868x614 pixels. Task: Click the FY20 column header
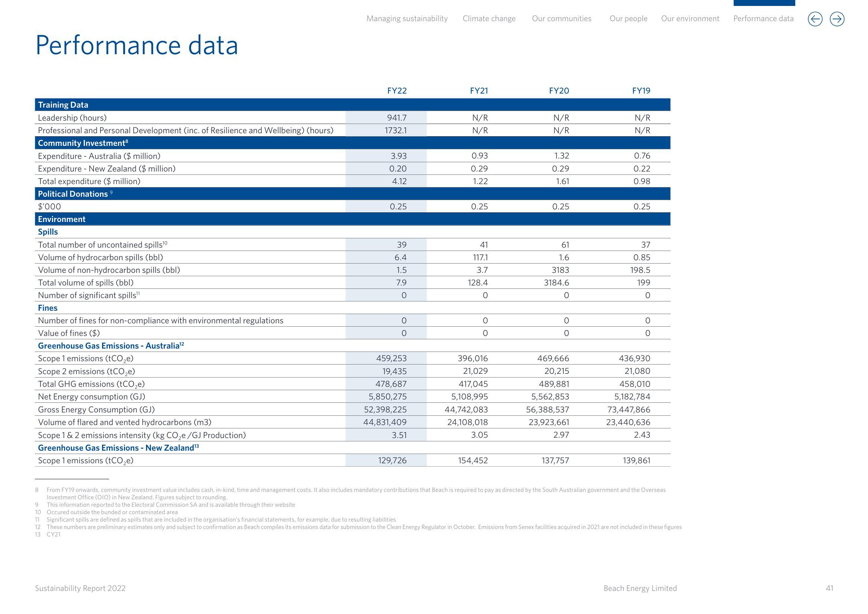[x=559, y=91]
